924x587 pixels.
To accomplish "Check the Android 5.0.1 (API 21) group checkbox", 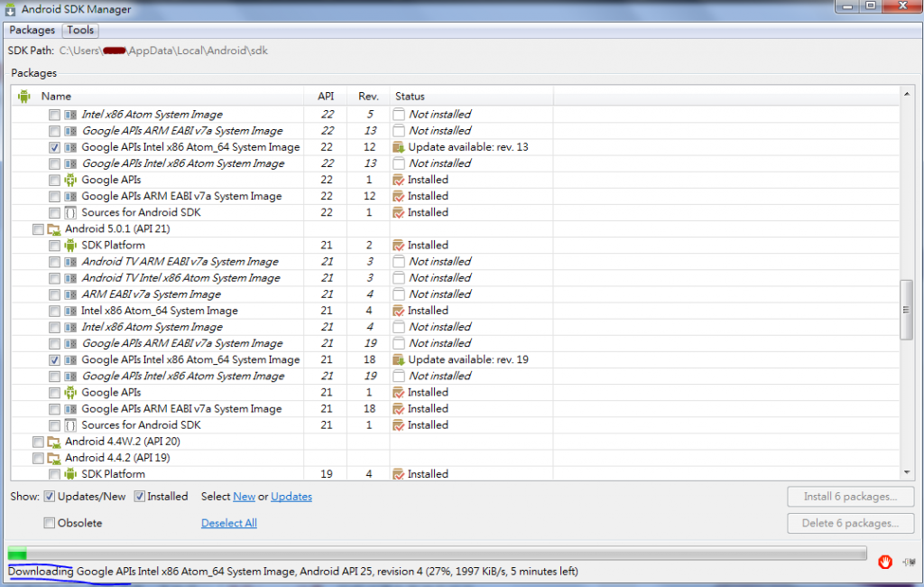I will point(38,228).
